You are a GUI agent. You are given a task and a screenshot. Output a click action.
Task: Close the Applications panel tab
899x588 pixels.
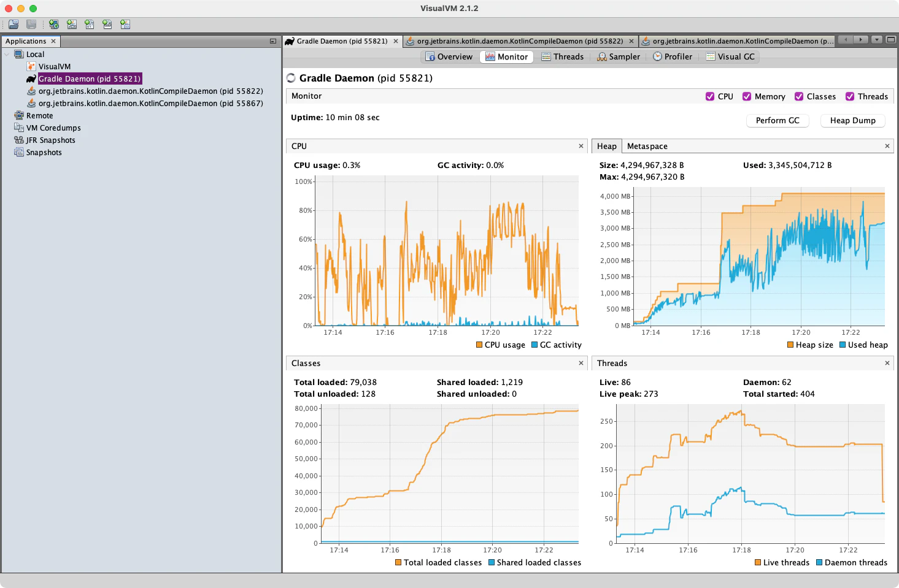coord(53,41)
